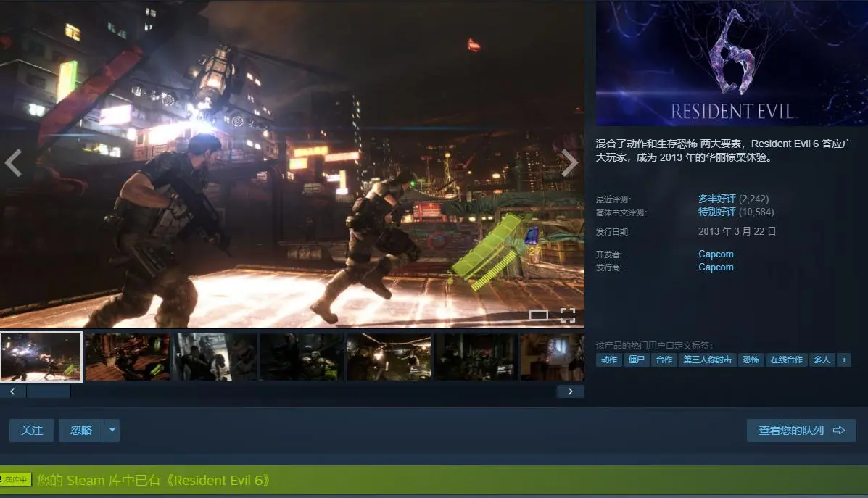Enter fullscreen mode for the screenshot
This screenshot has height=498, width=868.
point(567,315)
